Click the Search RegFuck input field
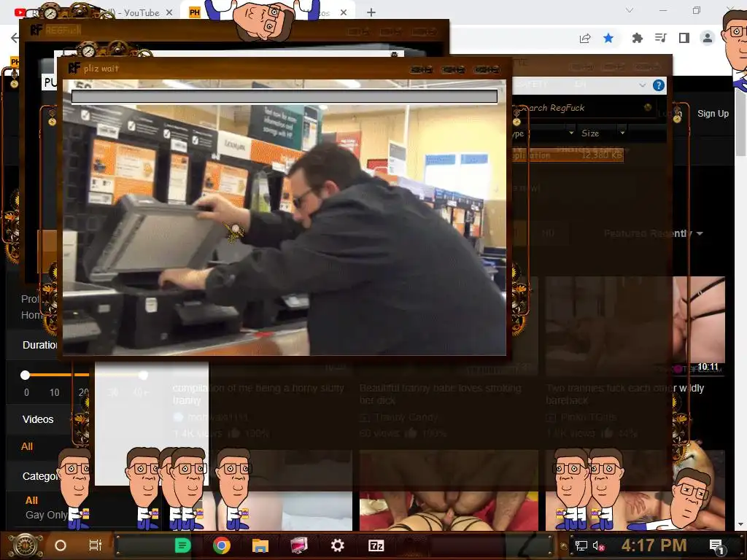747x560 pixels. pos(581,108)
